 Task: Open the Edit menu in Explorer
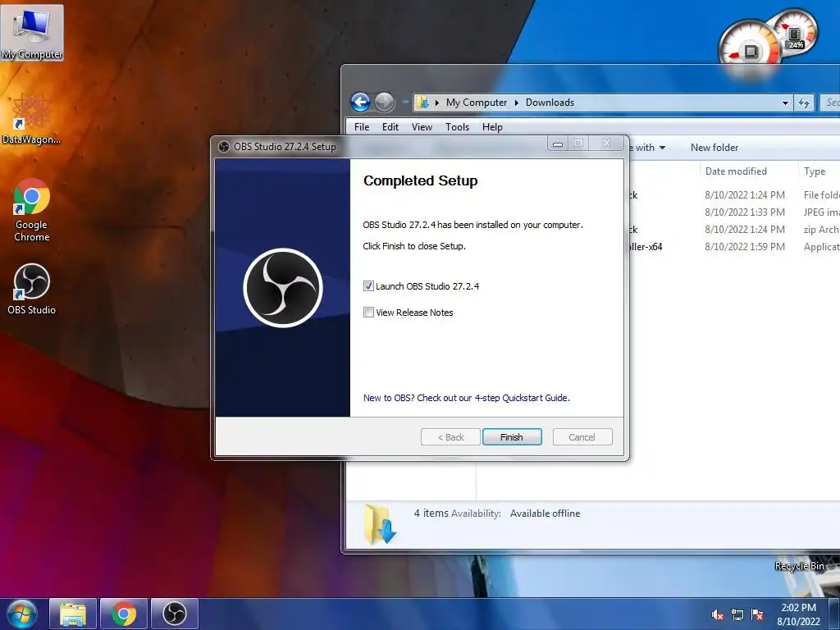point(390,127)
